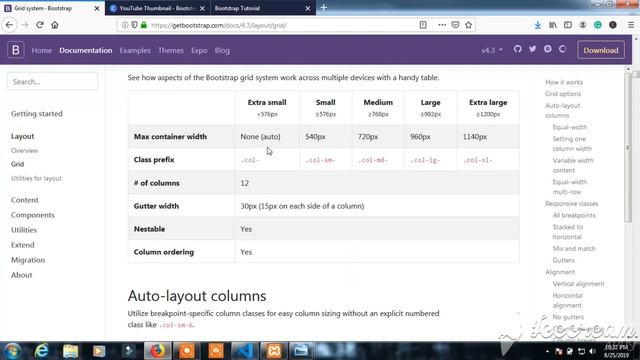Open the page actions three-dot menu

(x=442, y=25)
